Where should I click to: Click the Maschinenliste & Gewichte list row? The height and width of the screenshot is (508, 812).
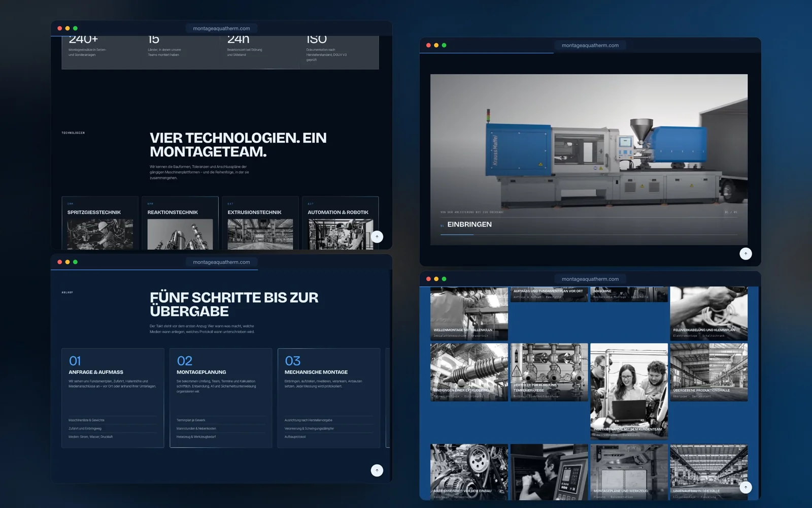point(113,420)
